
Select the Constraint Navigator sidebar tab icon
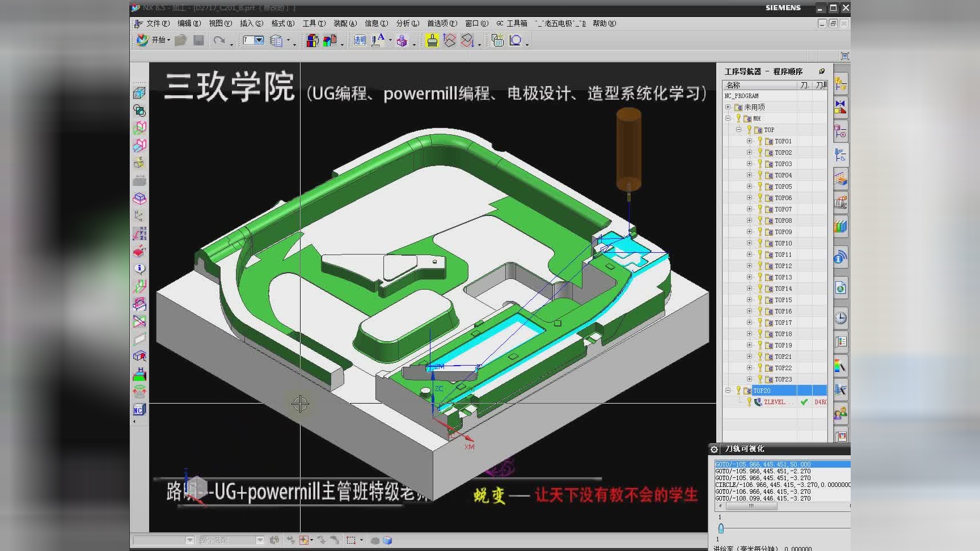[x=840, y=107]
